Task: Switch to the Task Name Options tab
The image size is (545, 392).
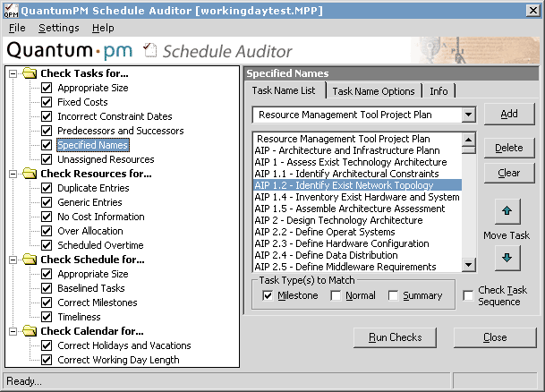Action: point(374,91)
